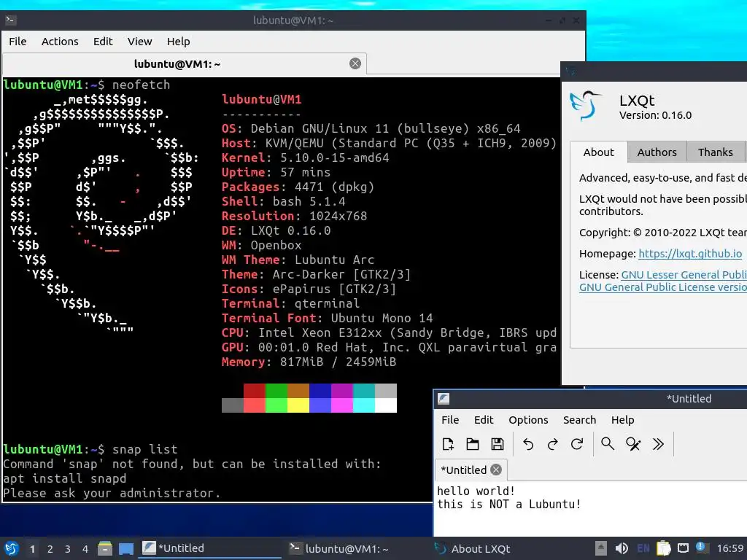Image resolution: width=747 pixels, height=560 pixels.
Task: Click the 16:59 panel clock
Action: tap(730, 548)
